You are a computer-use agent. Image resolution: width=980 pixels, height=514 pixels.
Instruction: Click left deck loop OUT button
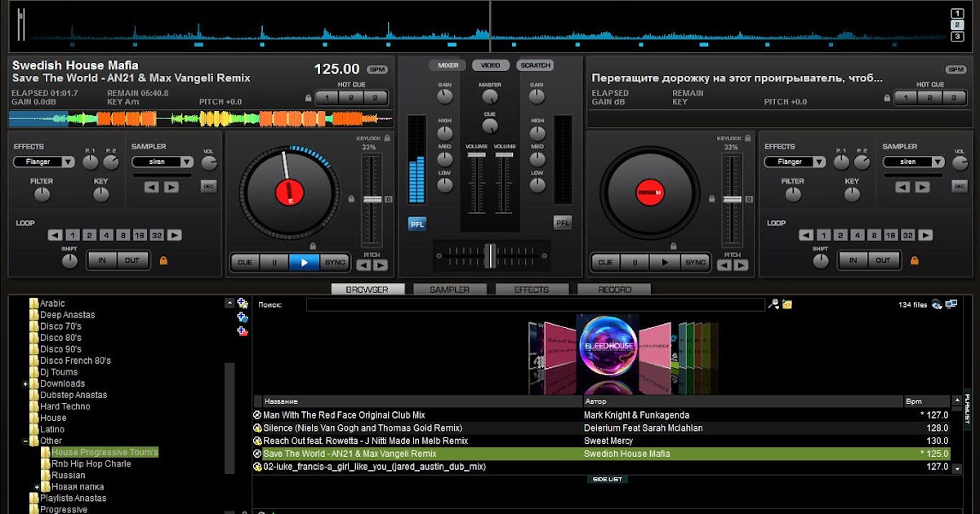click(132, 260)
